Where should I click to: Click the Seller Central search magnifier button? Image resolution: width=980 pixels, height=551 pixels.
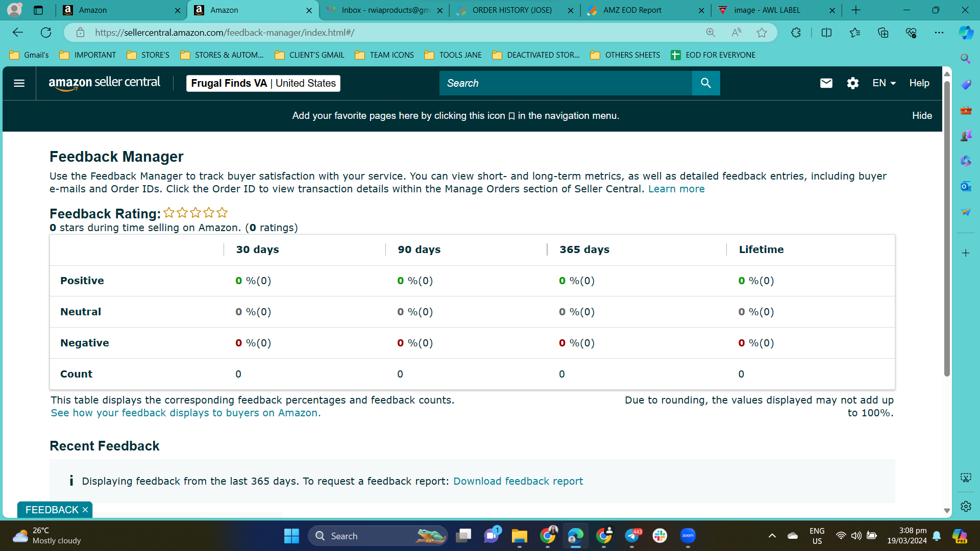point(706,83)
